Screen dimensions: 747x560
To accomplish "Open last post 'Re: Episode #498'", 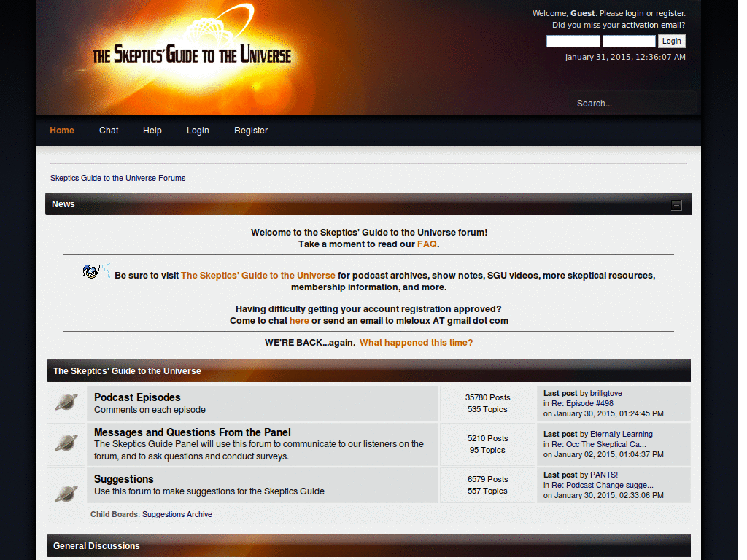I will click(582, 403).
